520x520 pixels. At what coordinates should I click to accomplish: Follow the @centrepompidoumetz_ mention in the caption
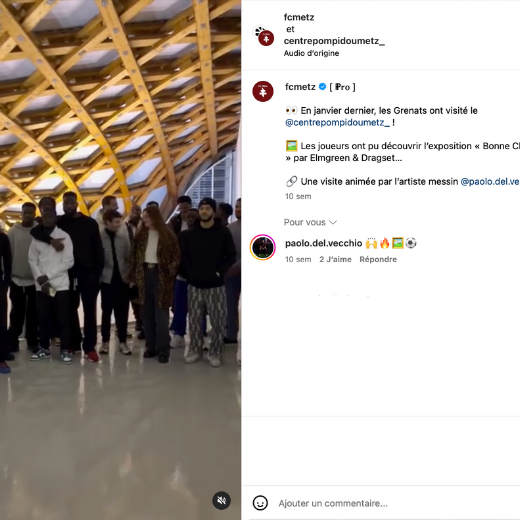tap(337, 123)
